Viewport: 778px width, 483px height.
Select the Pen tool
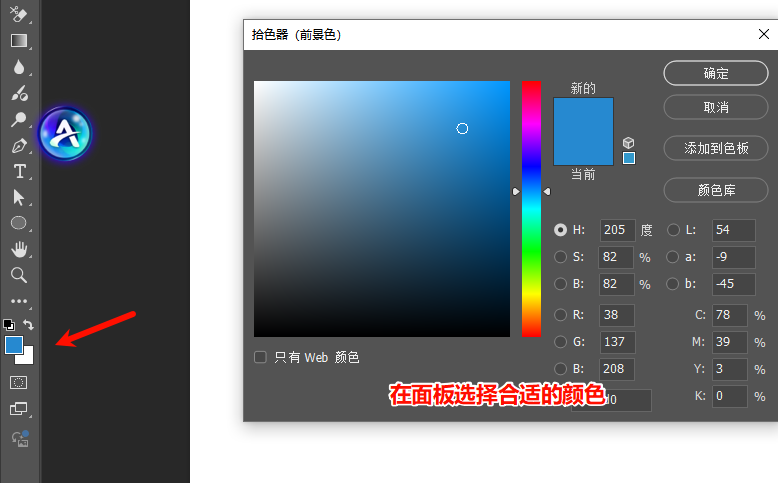tap(19, 146)
